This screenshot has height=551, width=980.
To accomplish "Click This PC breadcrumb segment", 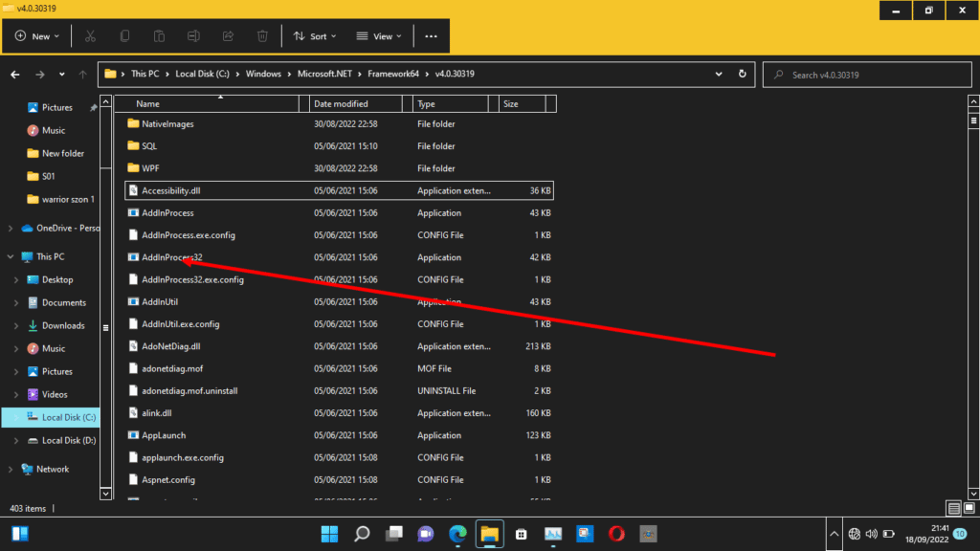I will (145, 74).
